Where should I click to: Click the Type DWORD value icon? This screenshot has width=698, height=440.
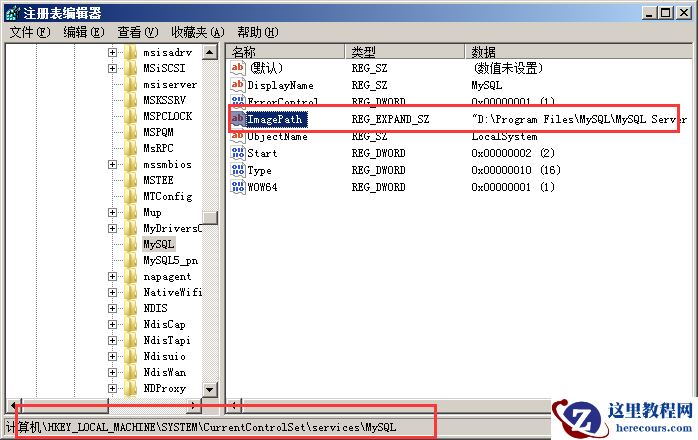(238, 170)
